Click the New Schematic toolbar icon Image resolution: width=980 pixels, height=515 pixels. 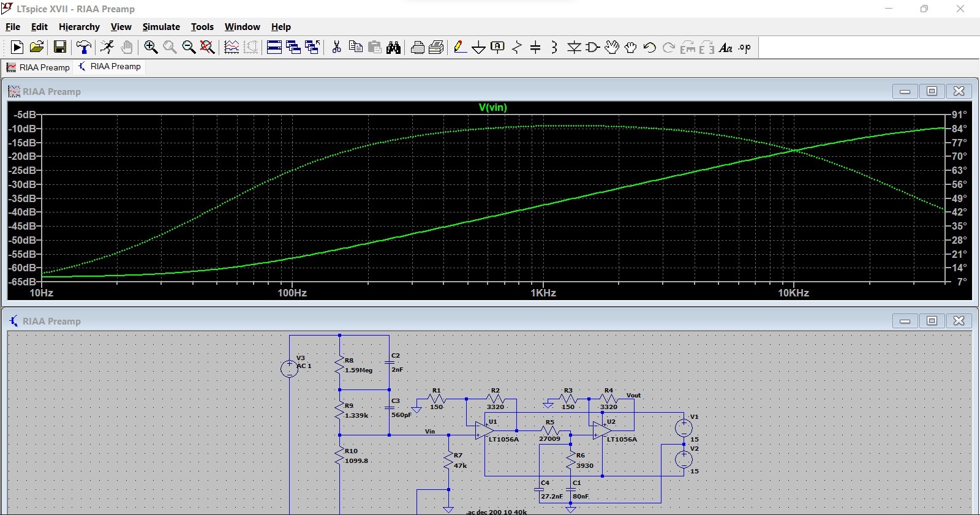point(17,47)
